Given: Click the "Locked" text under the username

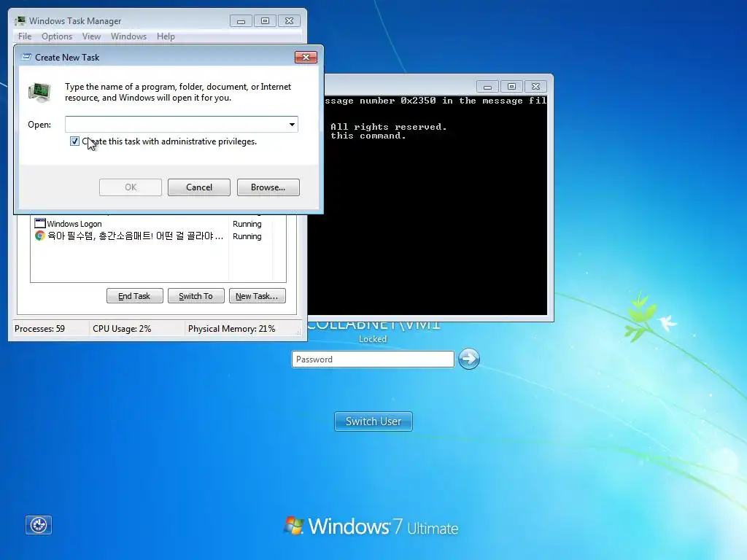Looking at the screenshot, I should pyautogui.click(x=373, y=338).
